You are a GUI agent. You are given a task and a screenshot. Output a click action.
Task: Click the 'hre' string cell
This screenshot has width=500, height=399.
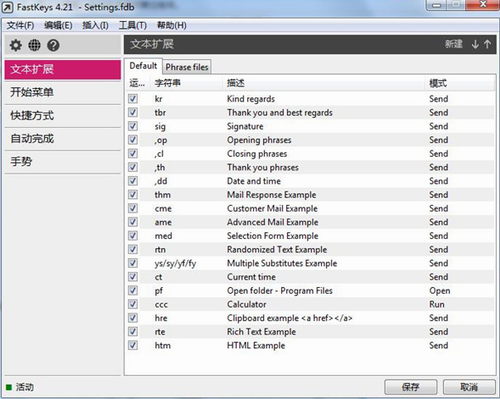coord(161,318)
